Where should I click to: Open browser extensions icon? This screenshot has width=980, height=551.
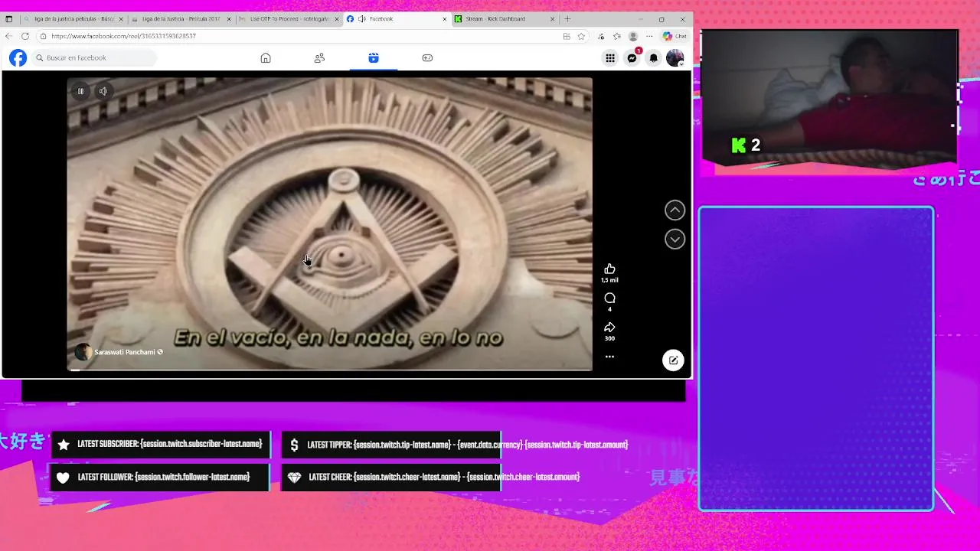601,36
